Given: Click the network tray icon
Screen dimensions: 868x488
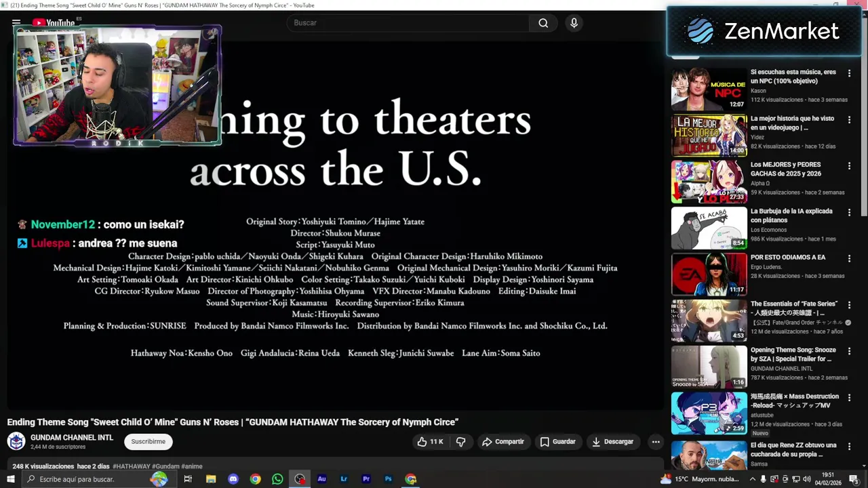Looking at the screenshot, I should [796, 479].
